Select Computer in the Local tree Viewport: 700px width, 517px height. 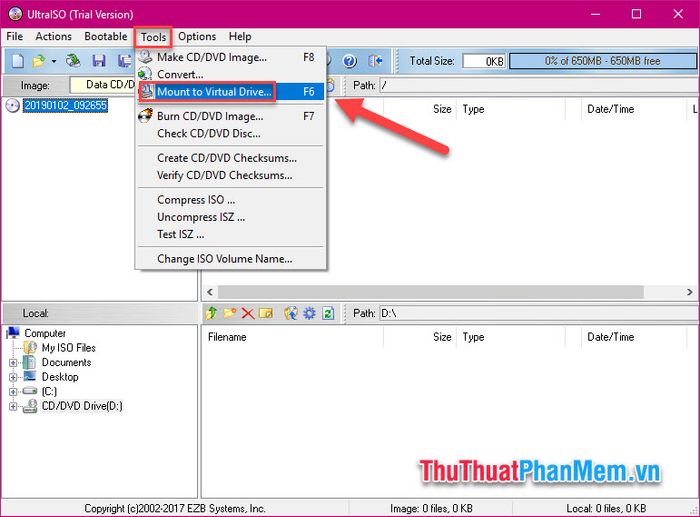45,333
